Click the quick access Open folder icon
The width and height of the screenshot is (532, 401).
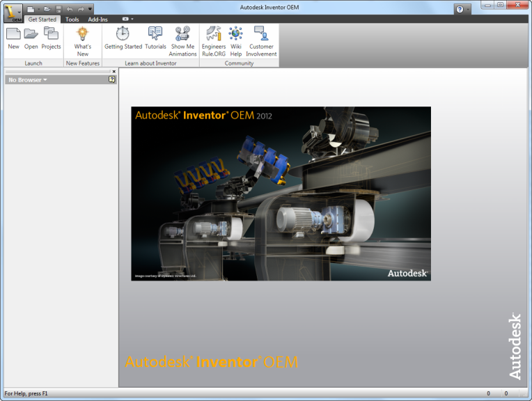pyautogui.click(x=47, y=9)
